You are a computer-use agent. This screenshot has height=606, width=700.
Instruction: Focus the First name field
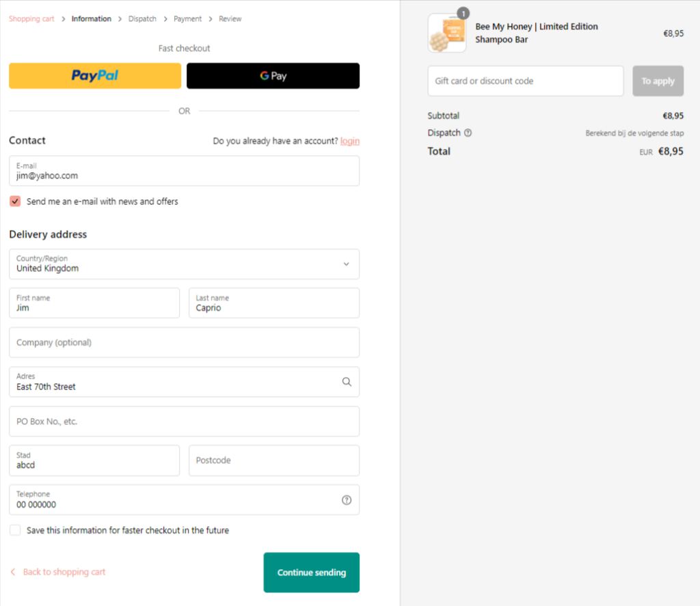point(94,303)
